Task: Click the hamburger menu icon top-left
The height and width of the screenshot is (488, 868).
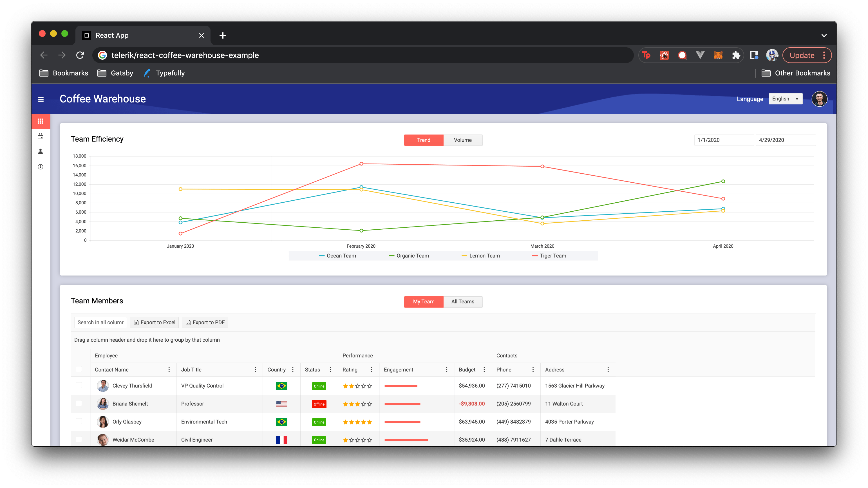Action: [x=41, y=99]
